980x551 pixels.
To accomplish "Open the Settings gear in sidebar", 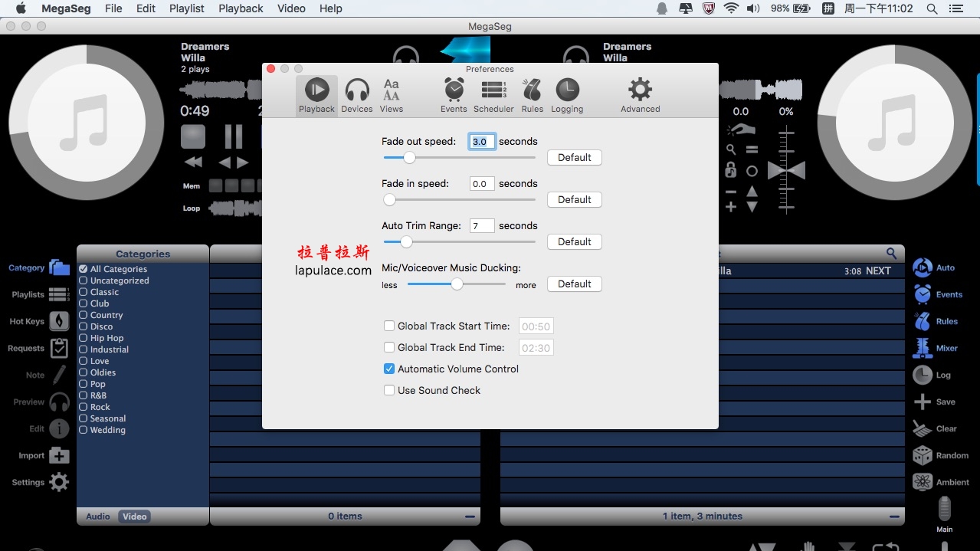I will pos(59,482).
